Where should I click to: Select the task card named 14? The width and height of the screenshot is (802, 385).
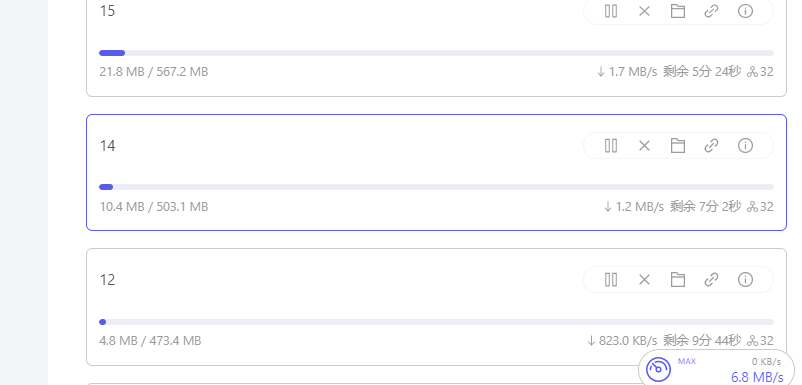pos(436,172)
